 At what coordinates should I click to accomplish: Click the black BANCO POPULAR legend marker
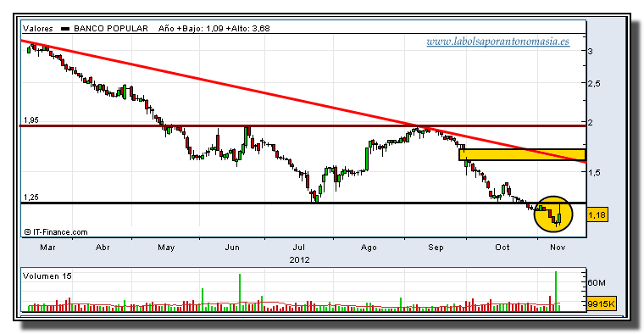[65, 29]
